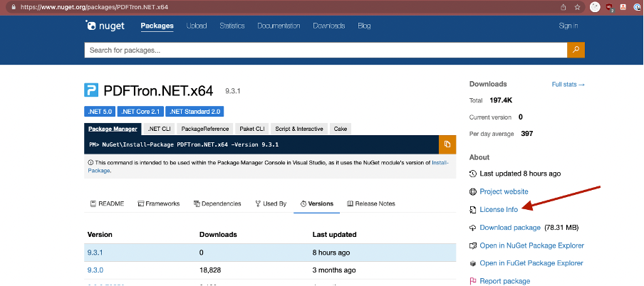
Task: Open the License Info link
Action: coord(499,210)
